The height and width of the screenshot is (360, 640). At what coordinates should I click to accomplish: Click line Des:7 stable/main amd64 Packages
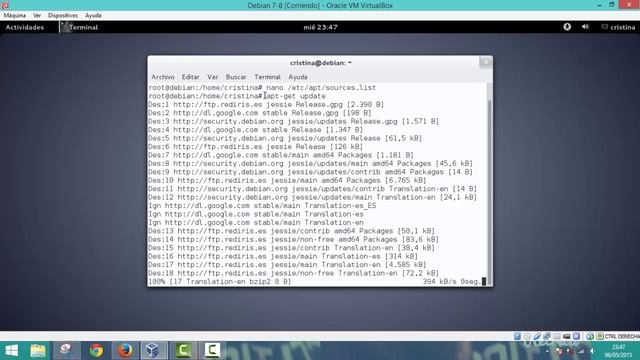281,155
